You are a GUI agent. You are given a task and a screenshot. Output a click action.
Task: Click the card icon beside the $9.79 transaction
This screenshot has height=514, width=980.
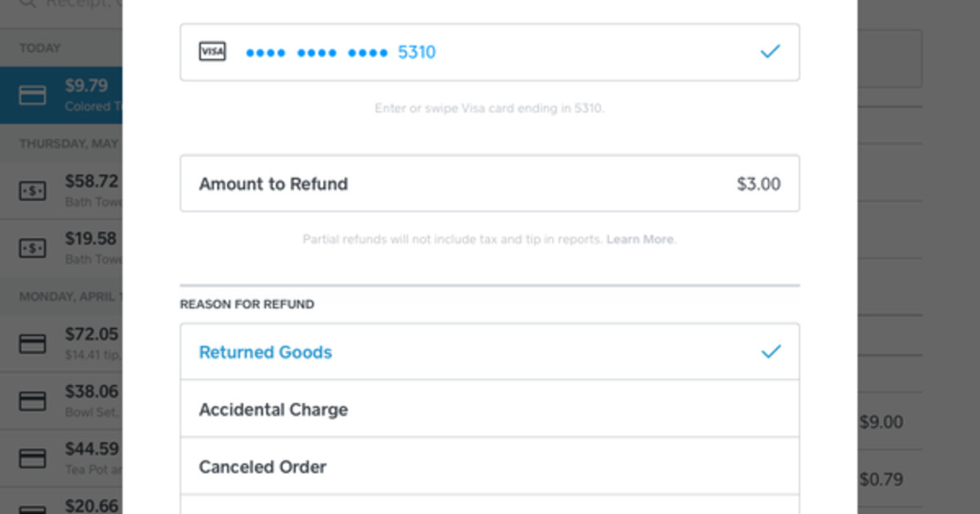click(x=31, y=95)
